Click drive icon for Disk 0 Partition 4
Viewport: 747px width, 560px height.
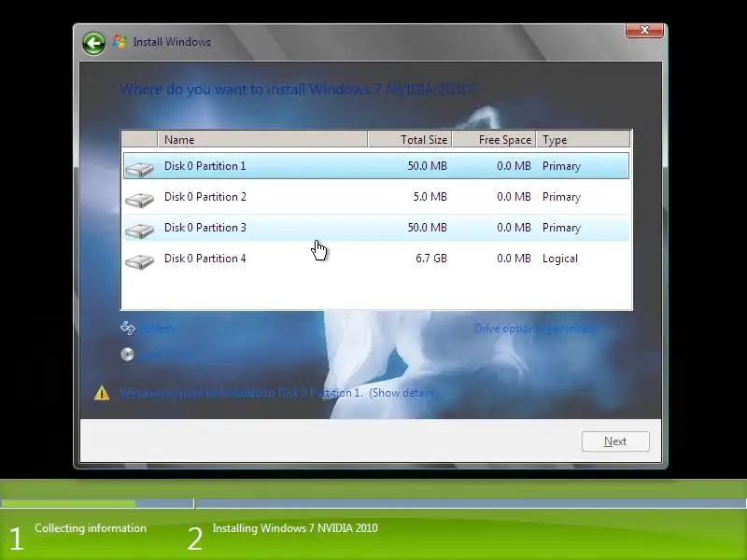[139, 261]
